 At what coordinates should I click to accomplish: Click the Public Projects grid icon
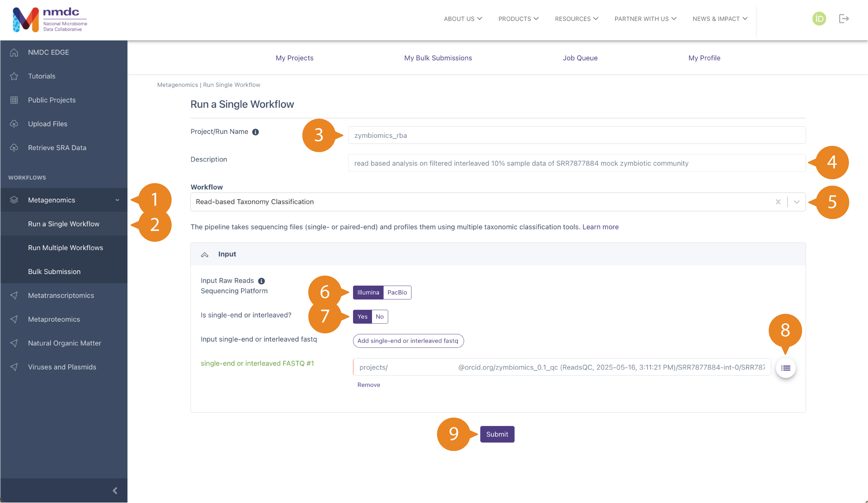14,100
